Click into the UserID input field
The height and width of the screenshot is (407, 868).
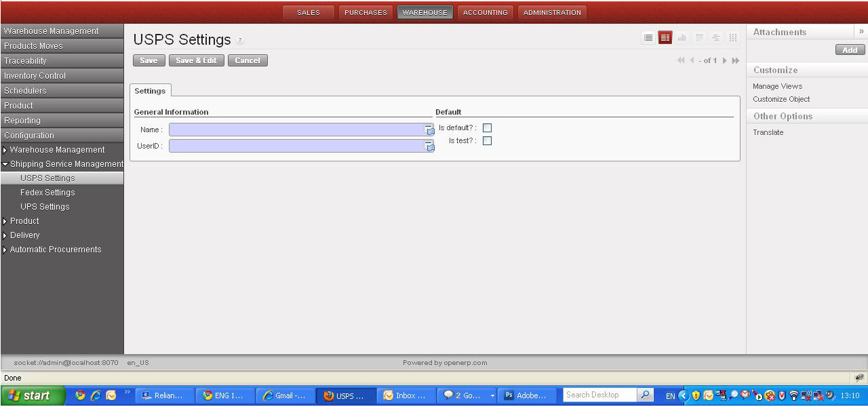[x=296, y=146]
